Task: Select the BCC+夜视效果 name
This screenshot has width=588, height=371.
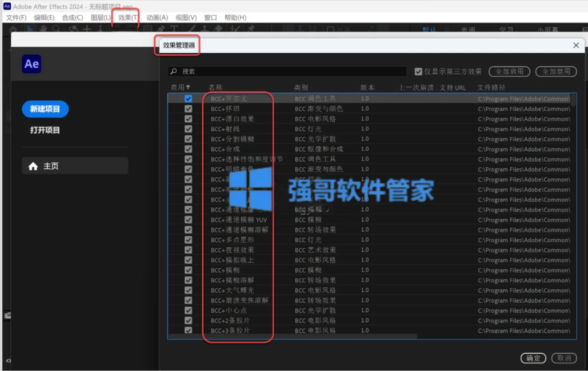Action: (232, 250)
